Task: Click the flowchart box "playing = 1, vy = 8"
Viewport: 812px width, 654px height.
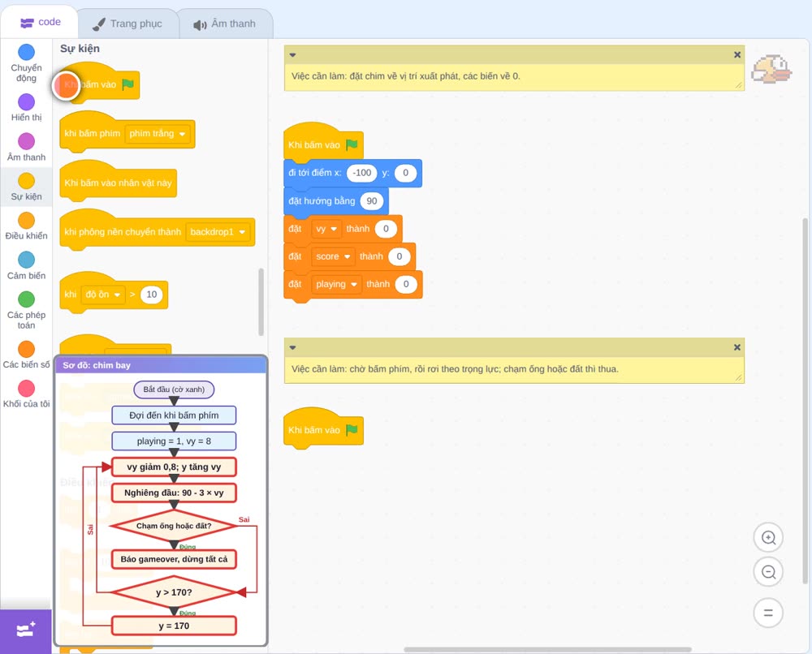Action: pyautogui.click(x=174, y=441)
